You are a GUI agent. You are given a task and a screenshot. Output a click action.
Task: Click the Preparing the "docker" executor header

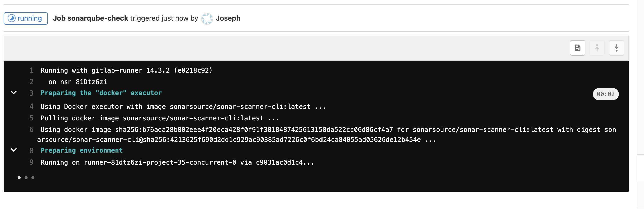coord(101,93)
